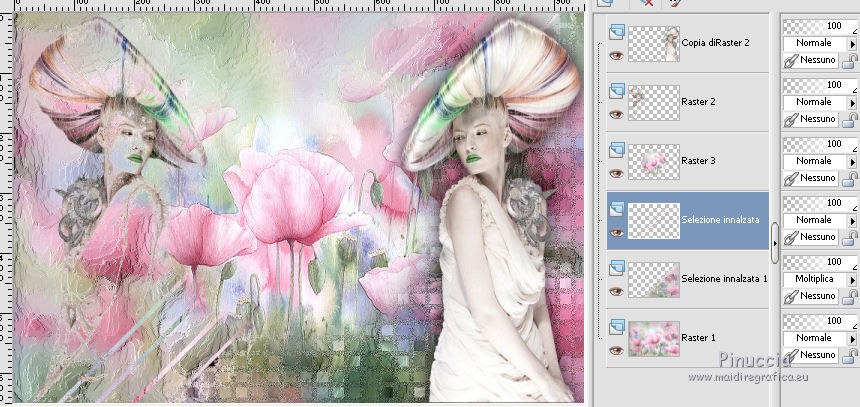This screenshot has width=860, height=407.
Task: Click the Nessuno link-set button for Raster 3
Action: click(811, 178)
